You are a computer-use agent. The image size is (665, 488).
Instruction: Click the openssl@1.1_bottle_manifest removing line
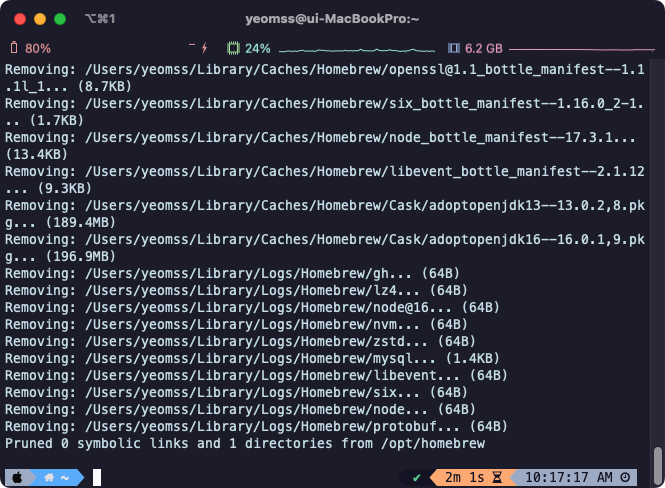(325, 78)
